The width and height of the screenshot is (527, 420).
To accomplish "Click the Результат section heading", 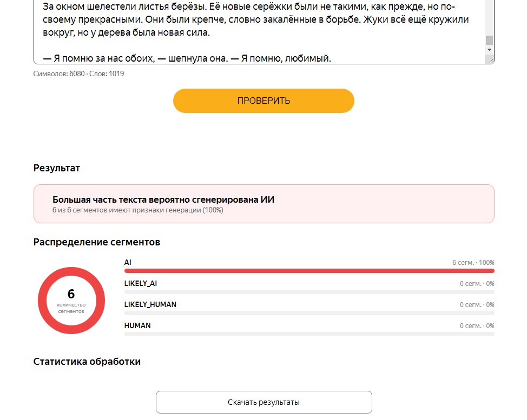I will coord(56,168).
